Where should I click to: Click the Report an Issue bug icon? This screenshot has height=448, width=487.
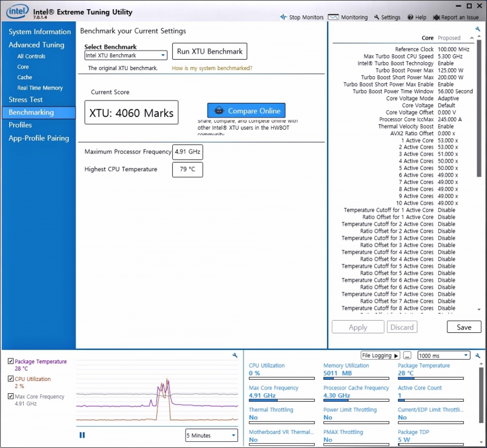[x=436, y=18]
